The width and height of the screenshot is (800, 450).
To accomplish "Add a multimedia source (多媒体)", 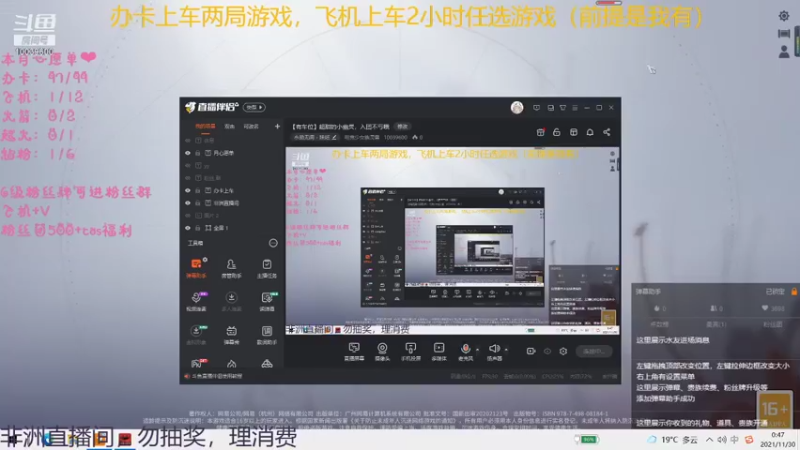I will (439, 352).
